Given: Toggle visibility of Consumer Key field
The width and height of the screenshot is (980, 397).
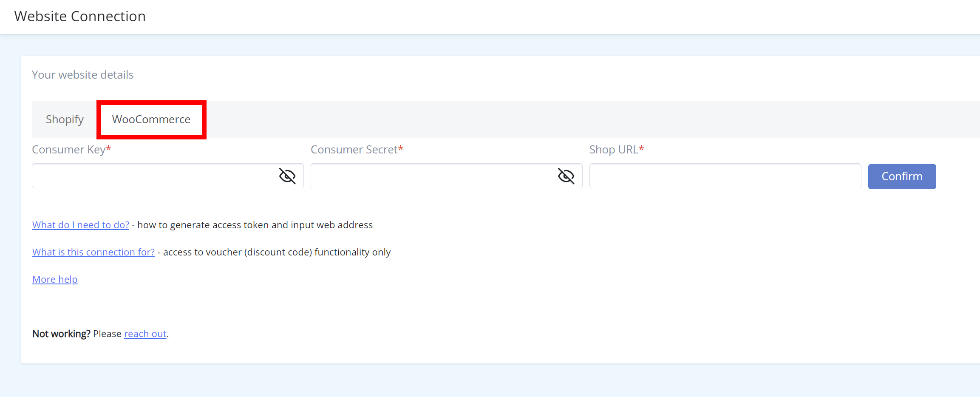Looking at the screenshot, I should click(287, 176).
